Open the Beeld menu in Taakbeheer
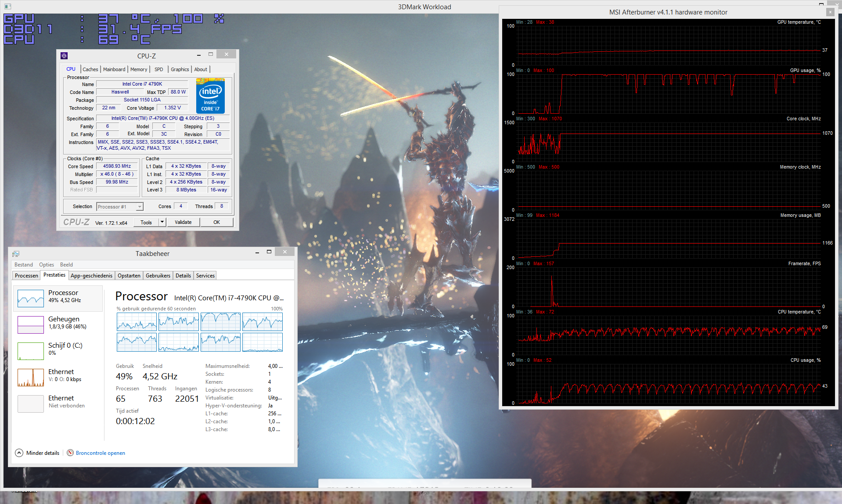This screenshot has height=504, width=842. coord(67,265)
